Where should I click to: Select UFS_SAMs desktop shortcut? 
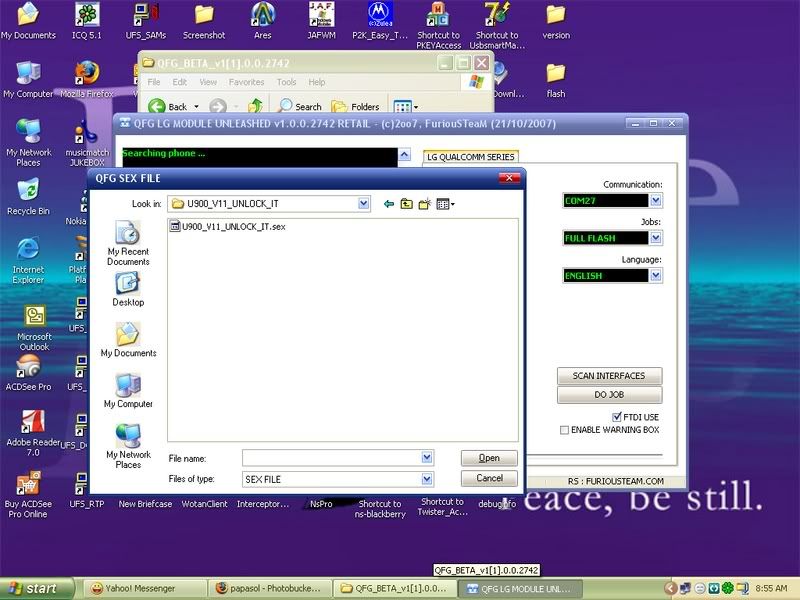pos(146,21)
